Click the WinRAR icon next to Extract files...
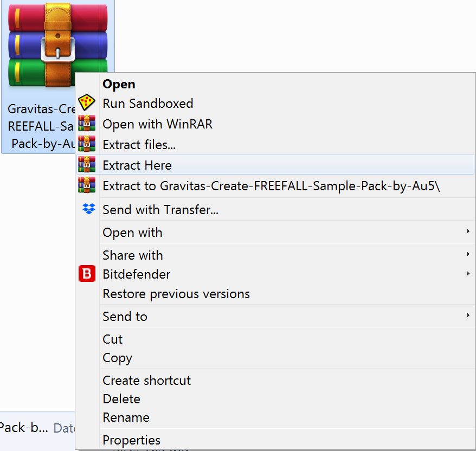The height and width of the screenshot is (451, 476). [87, 144]
